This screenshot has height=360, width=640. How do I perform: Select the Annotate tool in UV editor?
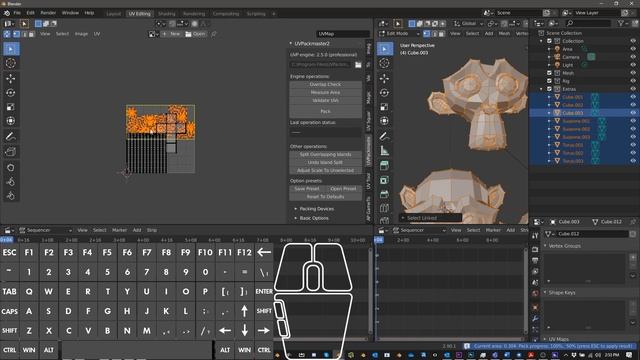11,137
